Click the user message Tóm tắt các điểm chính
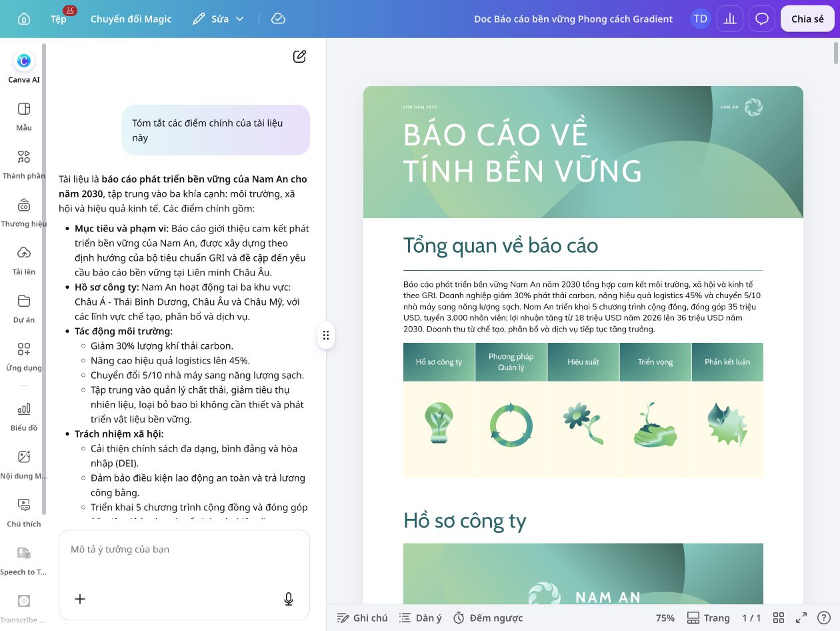 tap(216, 130)
